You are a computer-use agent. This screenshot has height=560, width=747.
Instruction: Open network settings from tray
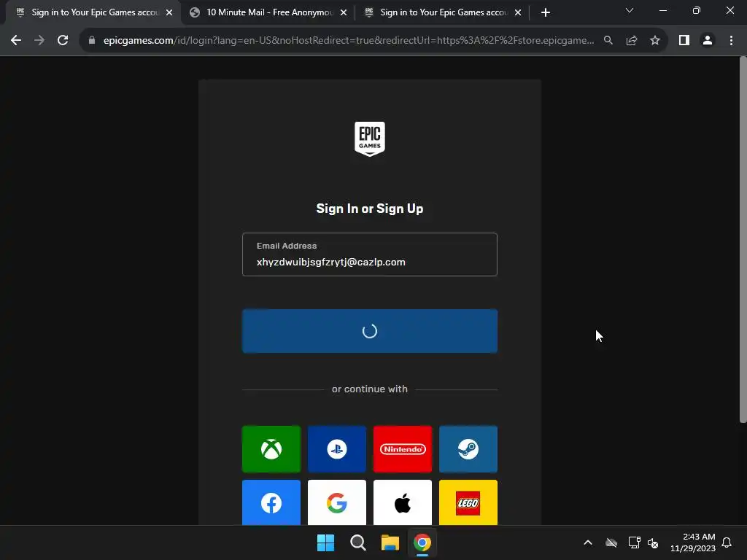(634, 542)
